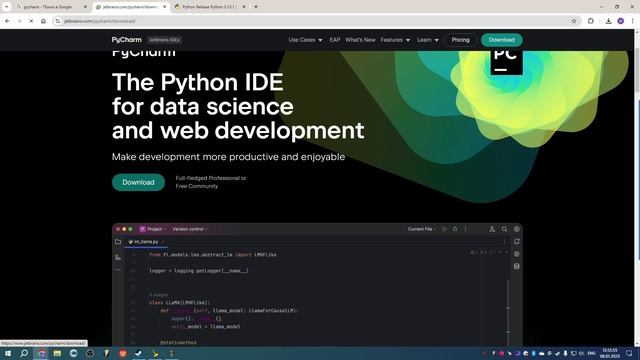This screenshot has width=640, height=360.
Task: Open Windows taskbar search
Action: click(24, 353)
